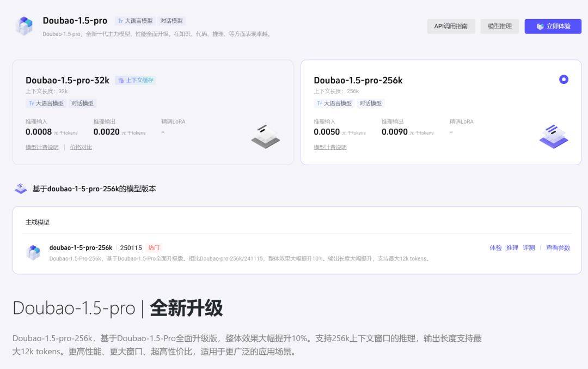Image resolution: width=588 pixels, height=369 pixels.
Task: Open the API调用指南 guide
Action: coord(451,26)
